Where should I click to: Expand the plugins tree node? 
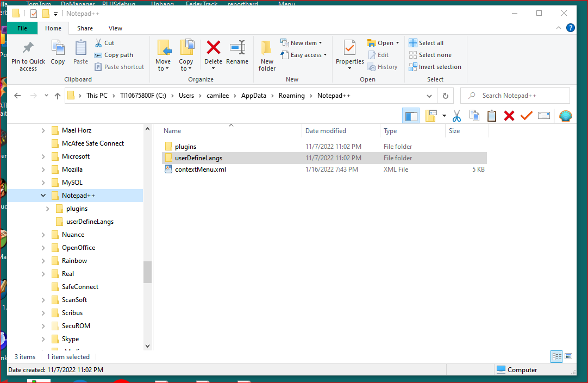(x=48, y=209)
